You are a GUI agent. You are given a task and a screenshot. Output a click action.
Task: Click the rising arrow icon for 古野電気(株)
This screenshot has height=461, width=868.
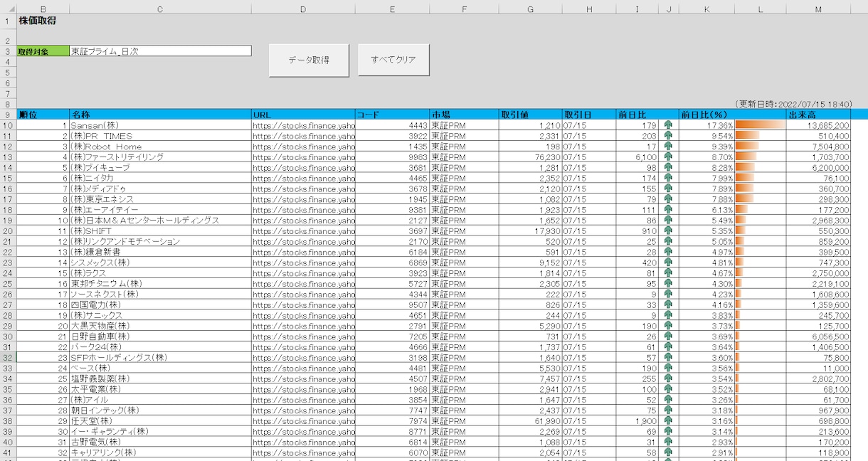pos(668,442)
